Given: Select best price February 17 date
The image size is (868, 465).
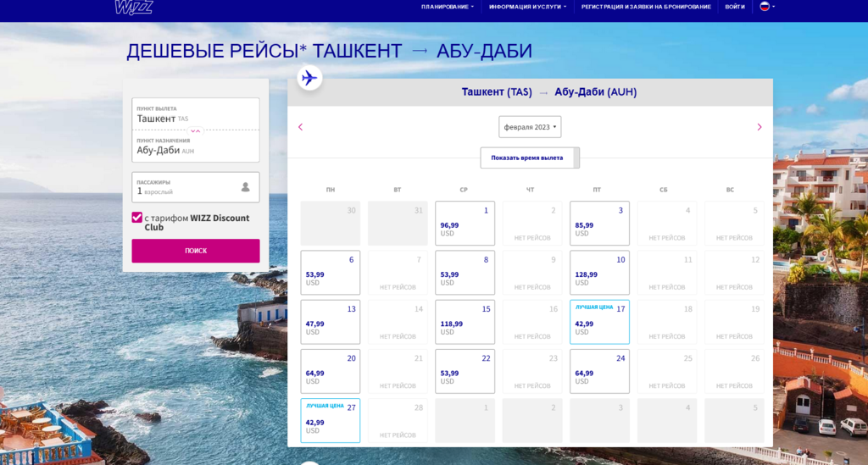Looking at the screenshot, I should click(x=599, y=322).
